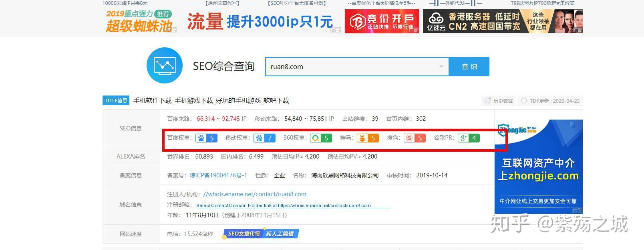644x250 pixels.
Task: Click the TDK更新 refresh button
Action: (x=550, y=101)
